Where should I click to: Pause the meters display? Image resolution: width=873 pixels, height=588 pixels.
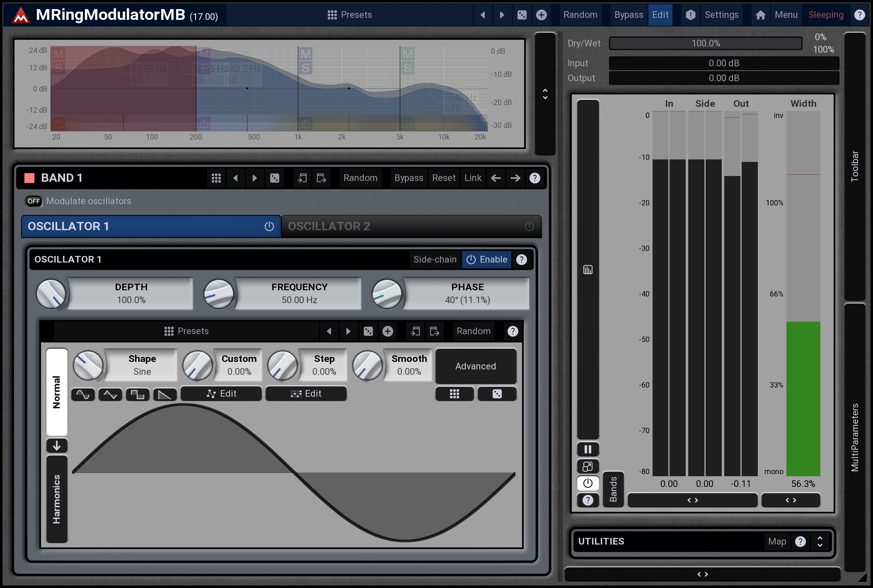click(588, 449)
